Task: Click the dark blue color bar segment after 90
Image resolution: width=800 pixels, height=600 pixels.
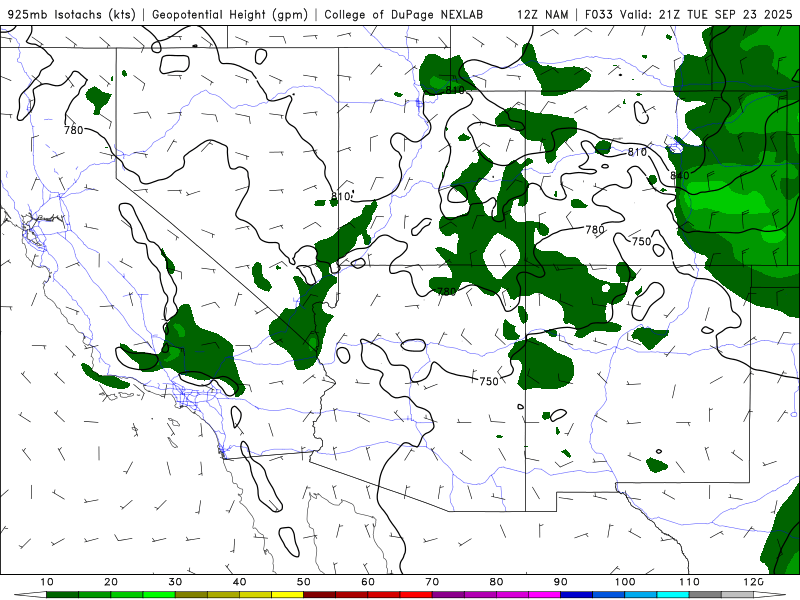Action: click(x=577, y=595)
